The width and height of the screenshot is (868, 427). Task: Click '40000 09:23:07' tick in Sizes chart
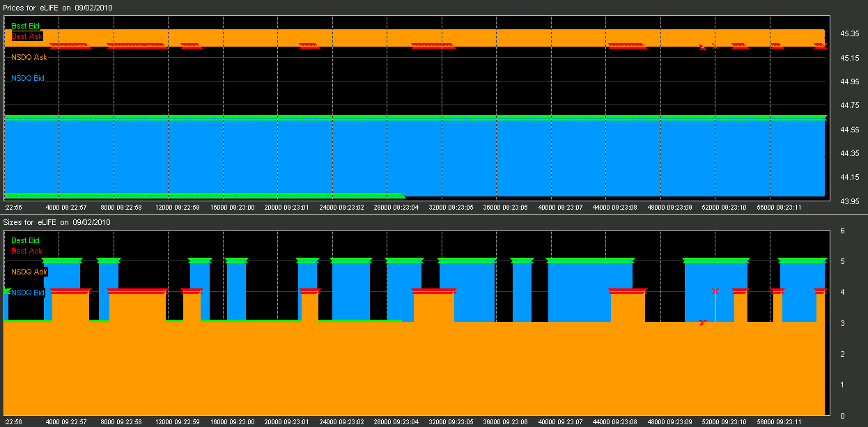coord(561,422)
